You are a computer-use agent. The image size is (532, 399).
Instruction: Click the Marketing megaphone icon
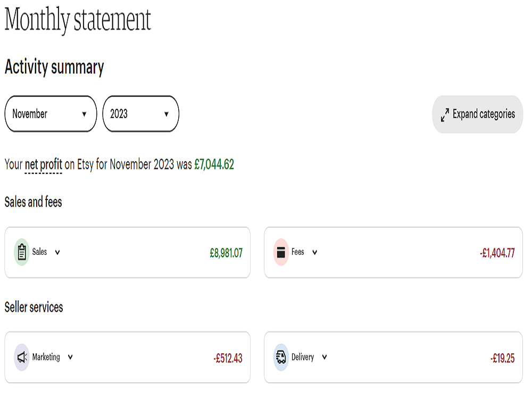click(22, 358)
